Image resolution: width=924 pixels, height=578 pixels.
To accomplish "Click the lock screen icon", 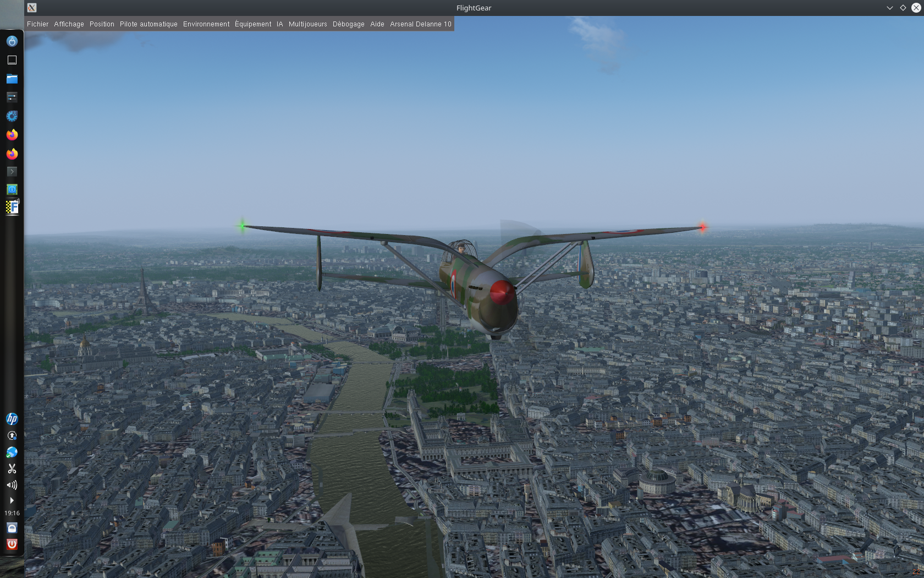I will pyautogui.click(x=12, y=528).
